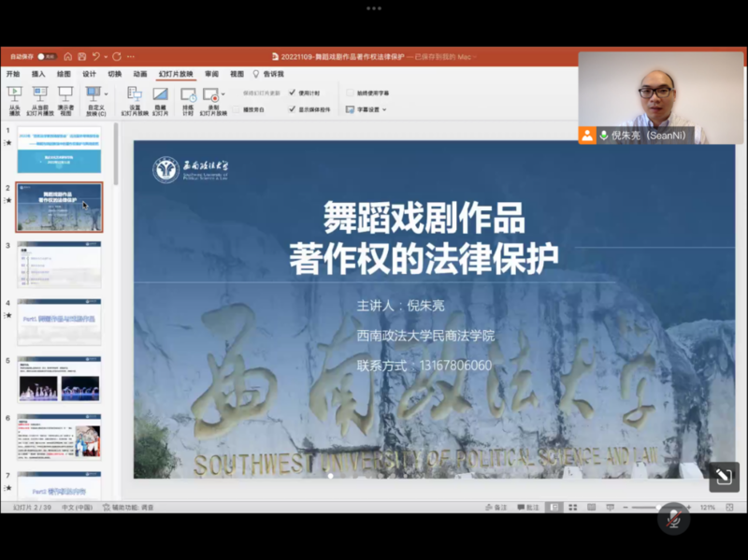
Task: Switch to the 视图 tab
Action: tap(237, 74)
